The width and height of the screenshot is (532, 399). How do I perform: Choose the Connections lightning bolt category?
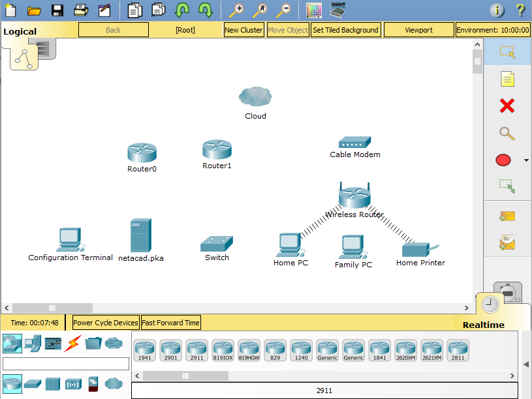coord(73,344)
